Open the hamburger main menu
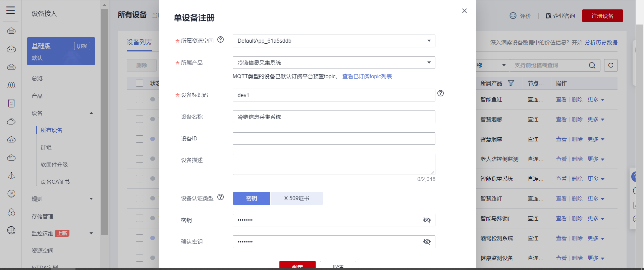Screen dimensions: 644x270 pos(11,10)
